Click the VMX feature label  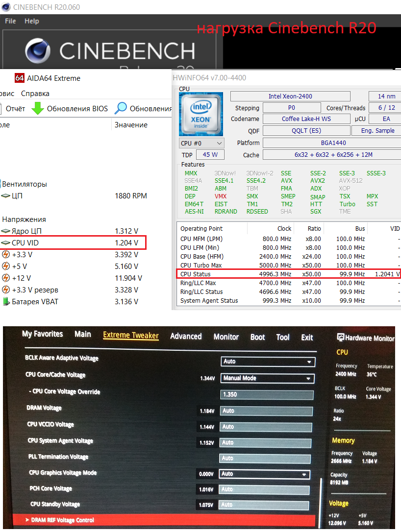pos(221,196)
